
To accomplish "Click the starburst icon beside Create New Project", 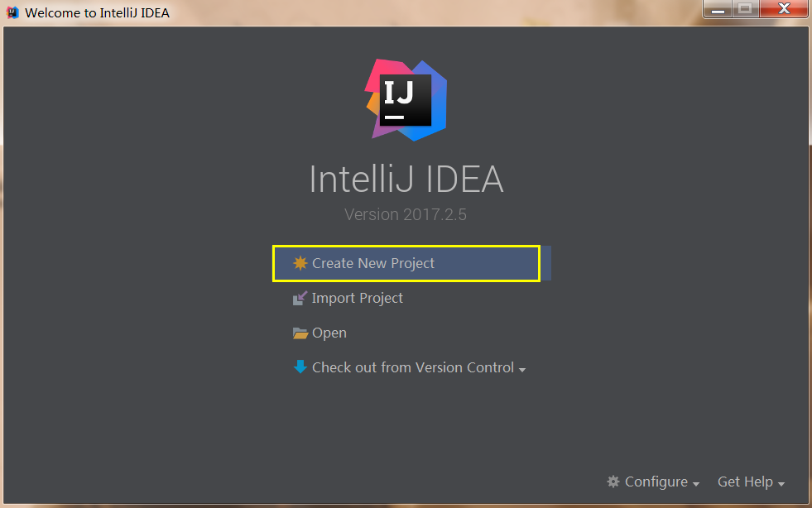I will (x=300, y=263).
